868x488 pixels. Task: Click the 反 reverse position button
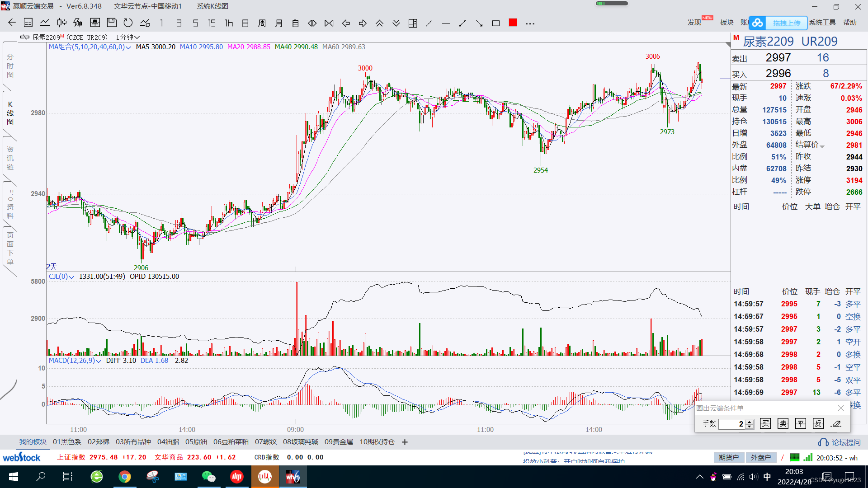coord(818,423)
